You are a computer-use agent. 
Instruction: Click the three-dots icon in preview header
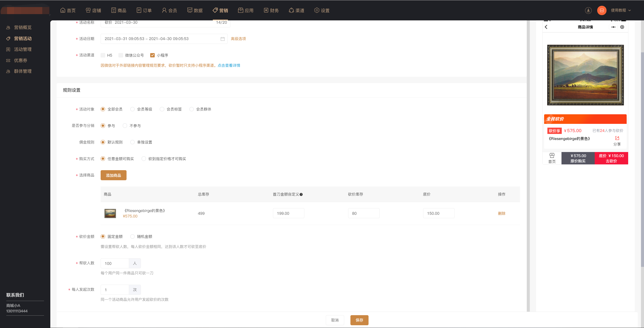click(613, 27)
